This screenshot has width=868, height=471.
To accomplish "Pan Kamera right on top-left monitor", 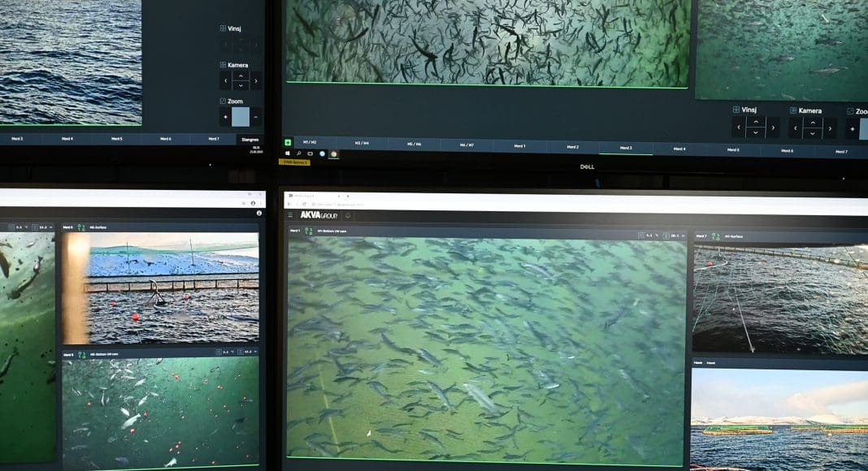I will (256, 81).
